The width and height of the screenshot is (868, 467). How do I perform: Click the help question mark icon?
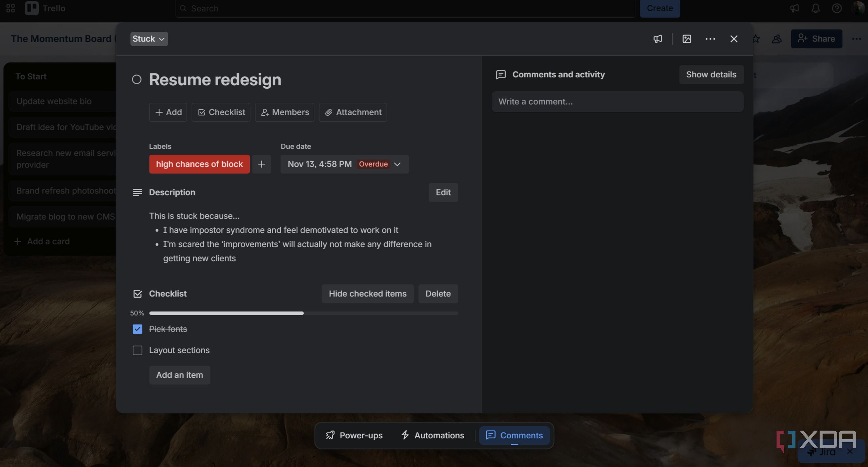(x=837, y=8)
